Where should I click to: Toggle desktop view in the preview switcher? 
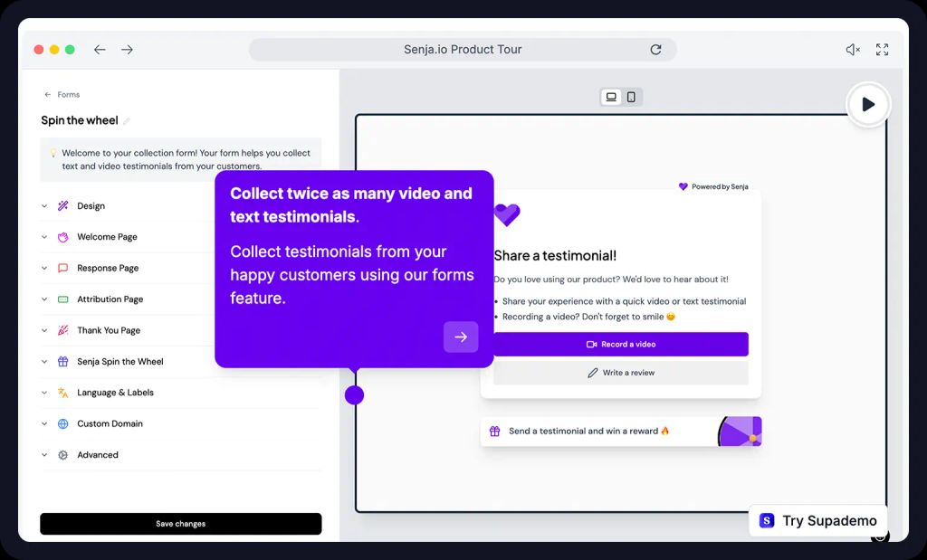click(611, 96)
